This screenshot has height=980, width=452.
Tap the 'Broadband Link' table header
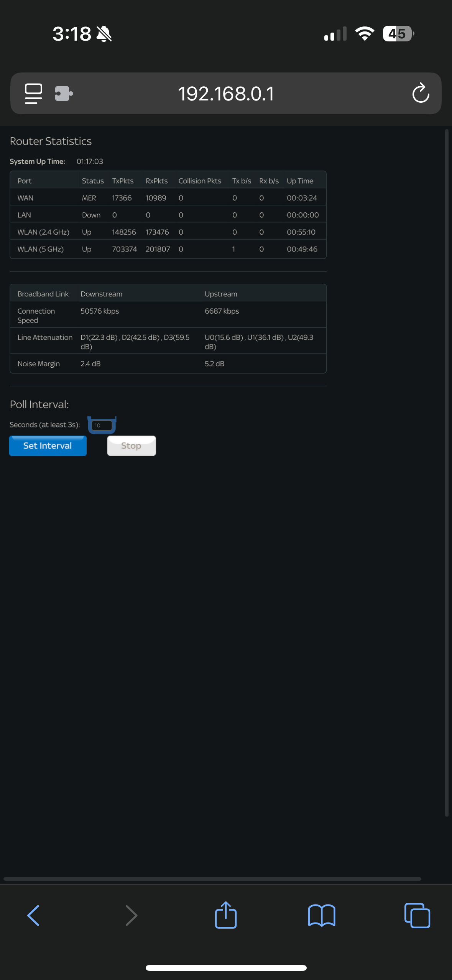pos(43,294)
